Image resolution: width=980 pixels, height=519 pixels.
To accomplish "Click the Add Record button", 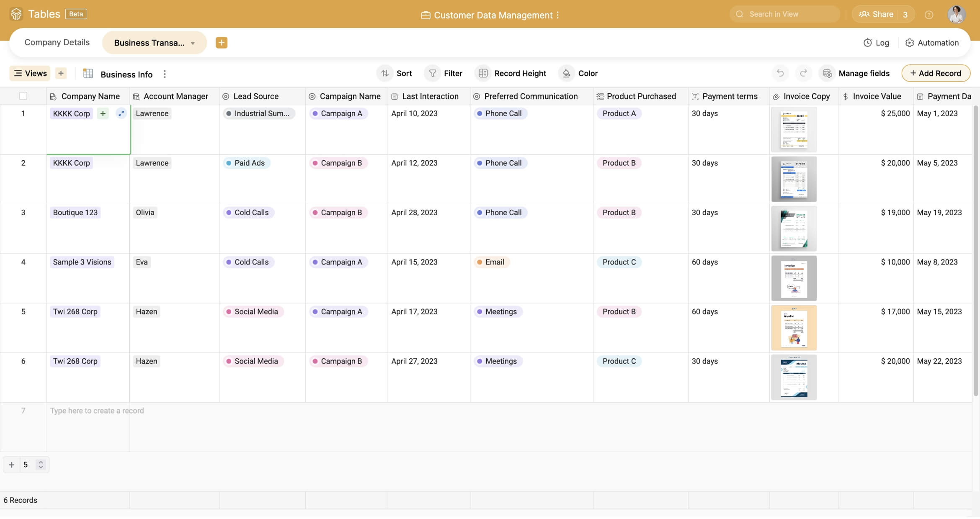I will 936,73.
